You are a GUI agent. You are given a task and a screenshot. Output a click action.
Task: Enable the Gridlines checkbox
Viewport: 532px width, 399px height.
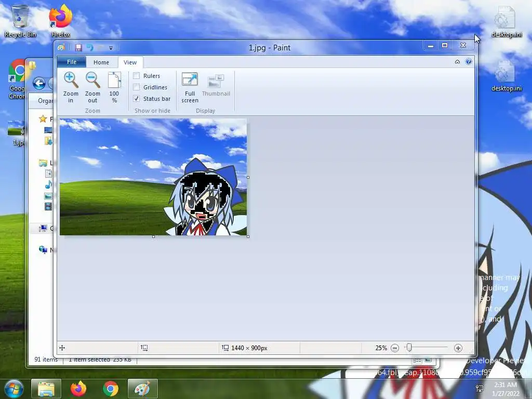coord(137,87)
